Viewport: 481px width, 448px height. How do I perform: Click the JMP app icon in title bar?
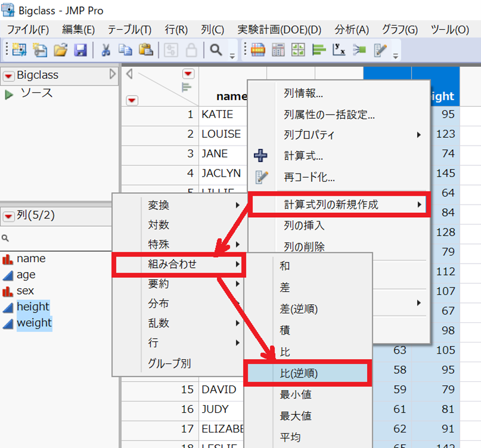(x=8, y=10)
